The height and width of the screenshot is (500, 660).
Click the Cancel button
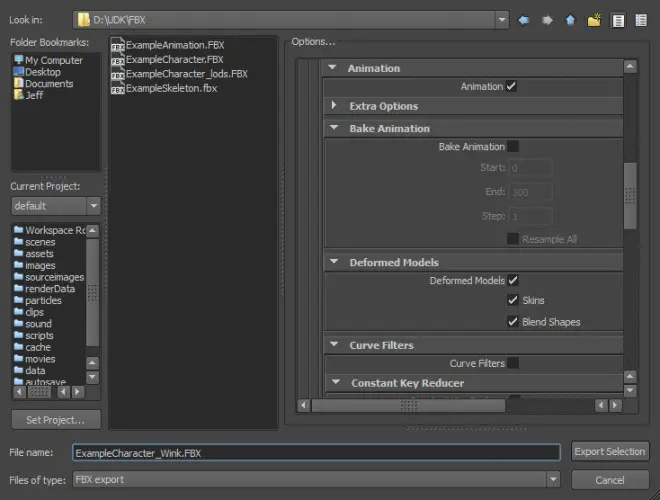609,480
